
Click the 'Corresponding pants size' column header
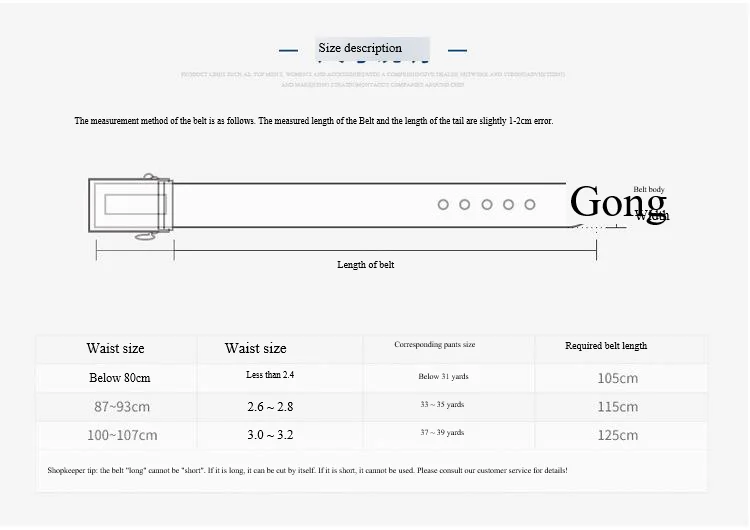[434, 344]
